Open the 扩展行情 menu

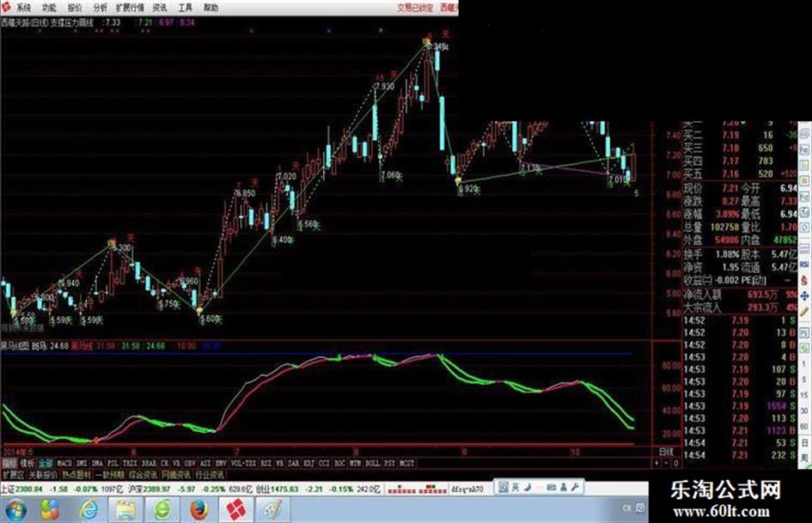(x=130, y=8)
